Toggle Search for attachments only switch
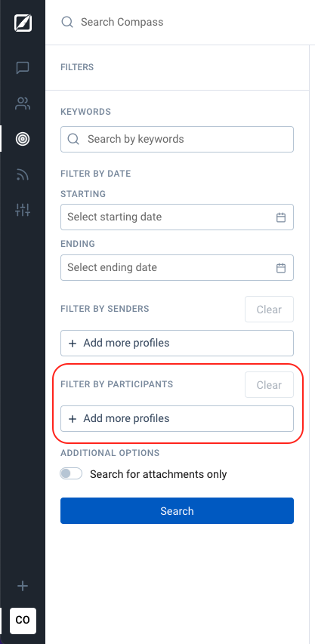Viewport: 315px width, 644px height. pyautogui.click(x=71, y=473)
